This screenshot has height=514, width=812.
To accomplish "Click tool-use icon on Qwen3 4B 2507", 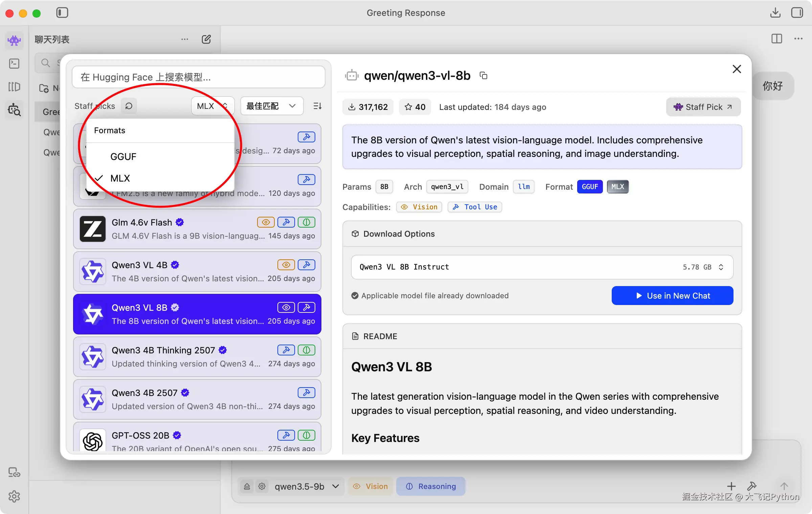I will click(307, 393).
